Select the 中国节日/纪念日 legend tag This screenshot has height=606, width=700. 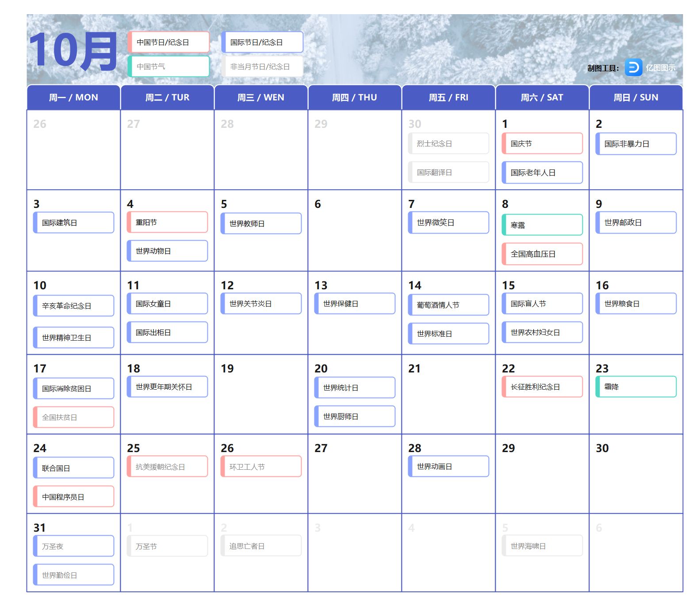click(x=168, y=42)
